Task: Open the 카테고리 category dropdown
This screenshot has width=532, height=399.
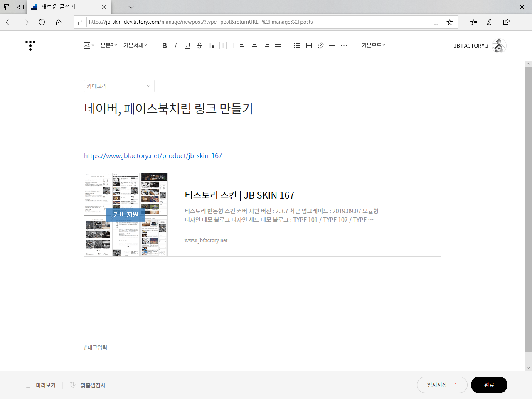Action: [x=119, y=86]
